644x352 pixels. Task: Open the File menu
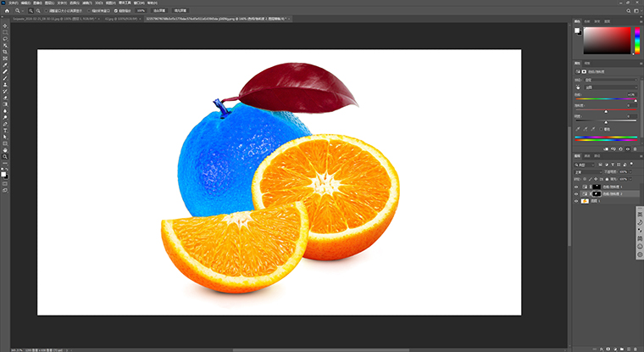[x=13, y=3]
